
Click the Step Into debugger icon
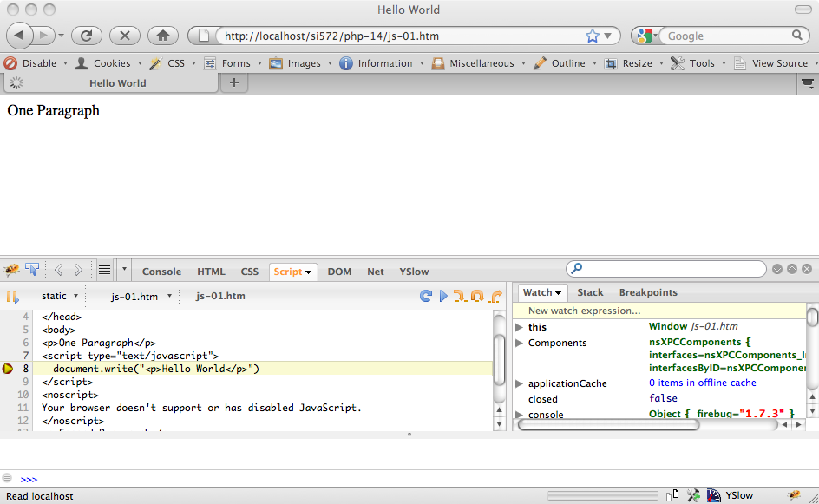460,296
